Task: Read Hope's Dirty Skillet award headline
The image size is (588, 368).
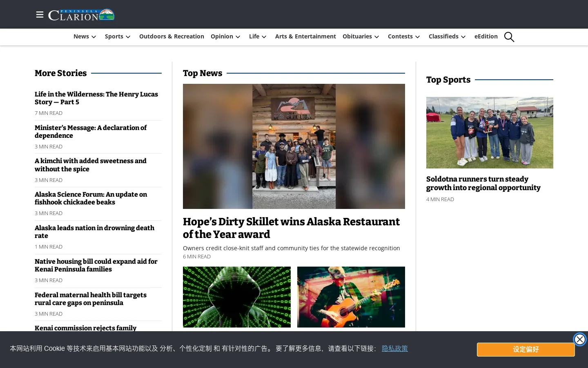Action: coord(291,228)
